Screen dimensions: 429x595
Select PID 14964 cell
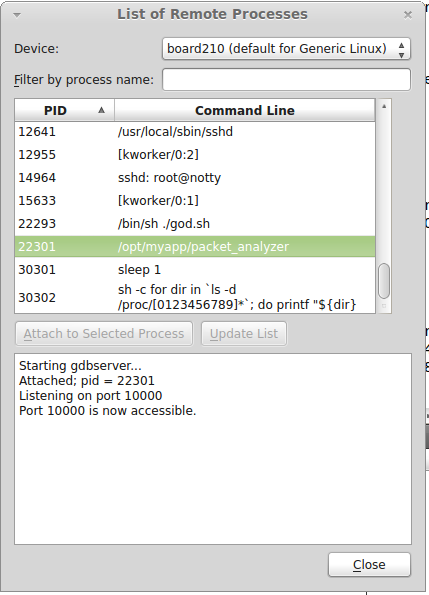[37, 178]
